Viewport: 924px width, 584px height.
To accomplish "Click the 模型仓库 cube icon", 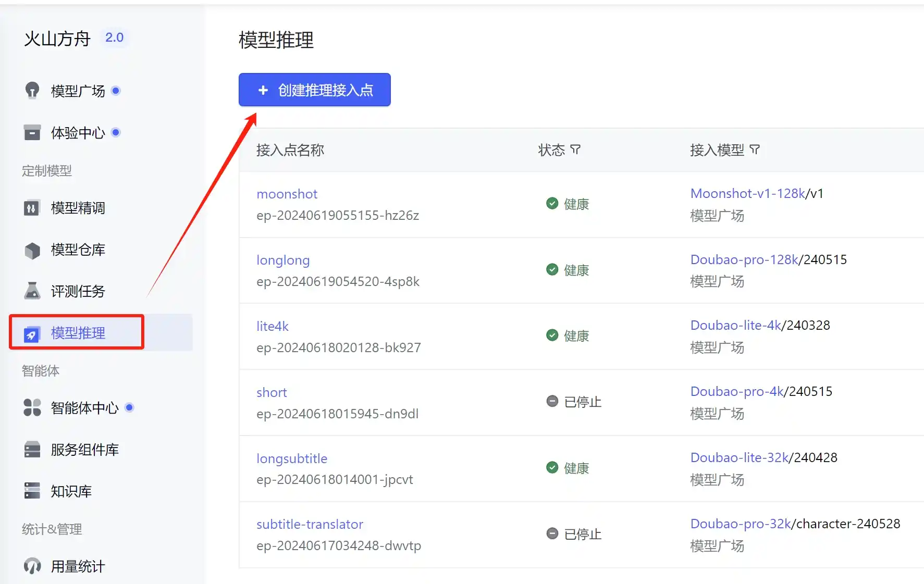I will point(32,250).
